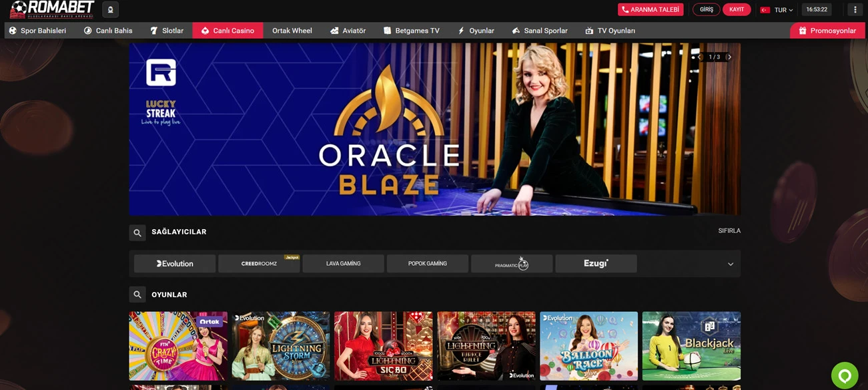
Task: Open the Blackjack Live game thumbnail
Action: pyautogui.click(x=691, y=346)
